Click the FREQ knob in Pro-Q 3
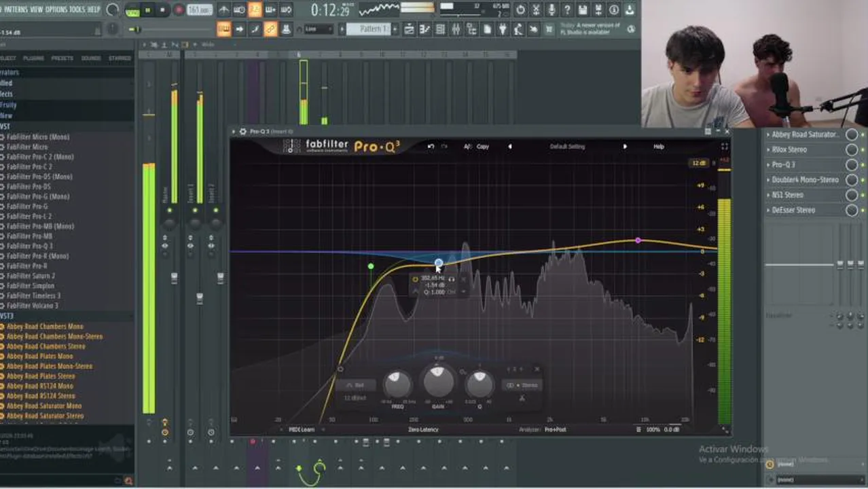868x489 pixels. (x=397, y=385)
